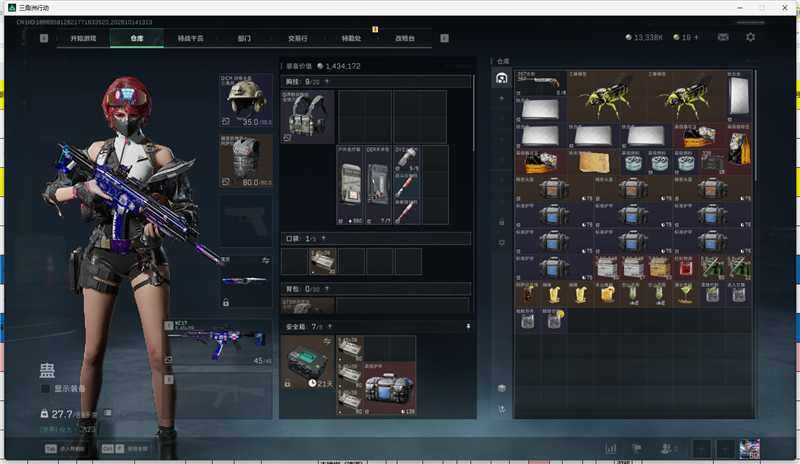Select the tan parchment map item in the stash

(593, 162)
